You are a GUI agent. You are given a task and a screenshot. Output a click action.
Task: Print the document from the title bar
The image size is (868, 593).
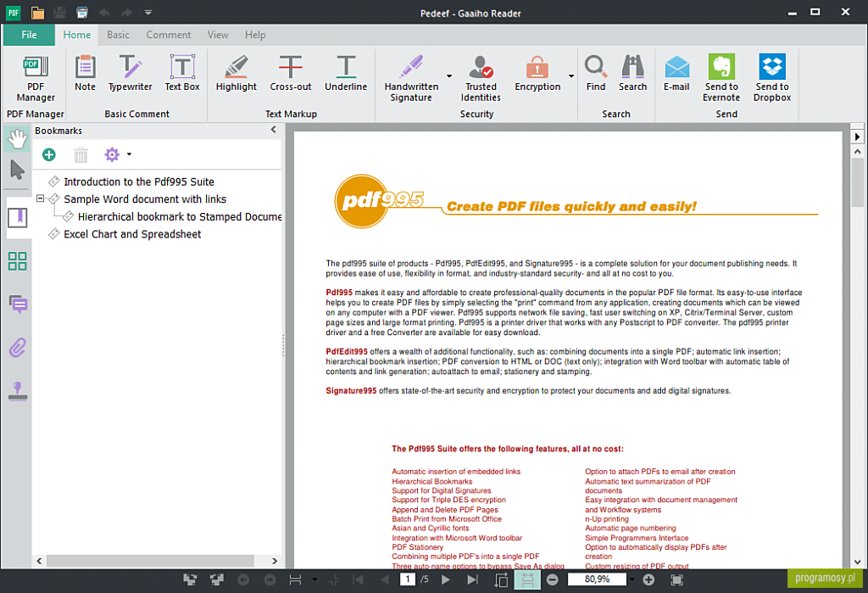[82, 12]
